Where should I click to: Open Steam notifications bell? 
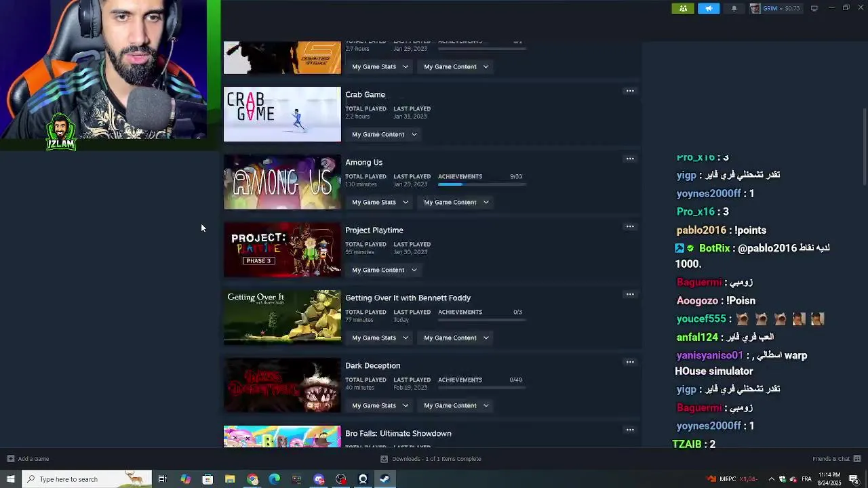(x=734, y=8)
